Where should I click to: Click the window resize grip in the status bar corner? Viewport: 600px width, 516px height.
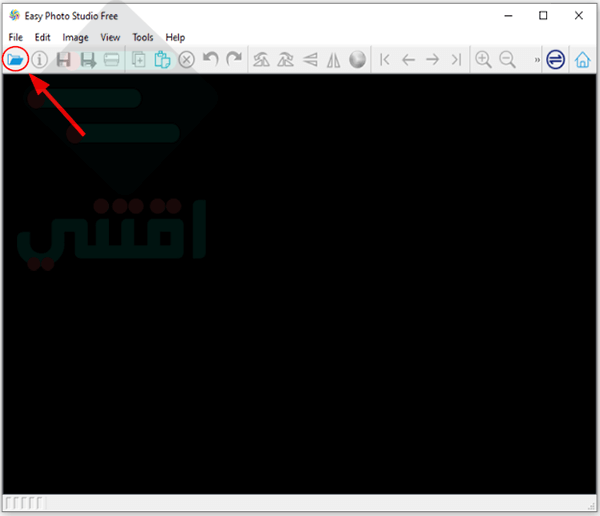591,506
